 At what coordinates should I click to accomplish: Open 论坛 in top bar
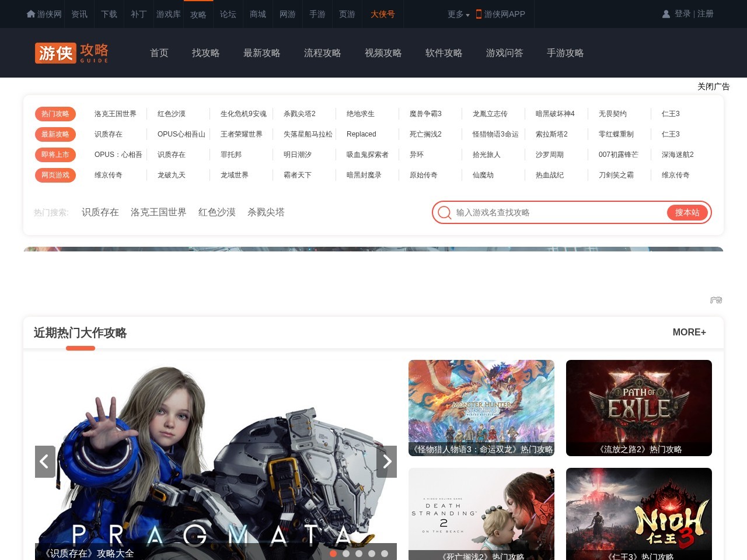[x=228, y=14]
